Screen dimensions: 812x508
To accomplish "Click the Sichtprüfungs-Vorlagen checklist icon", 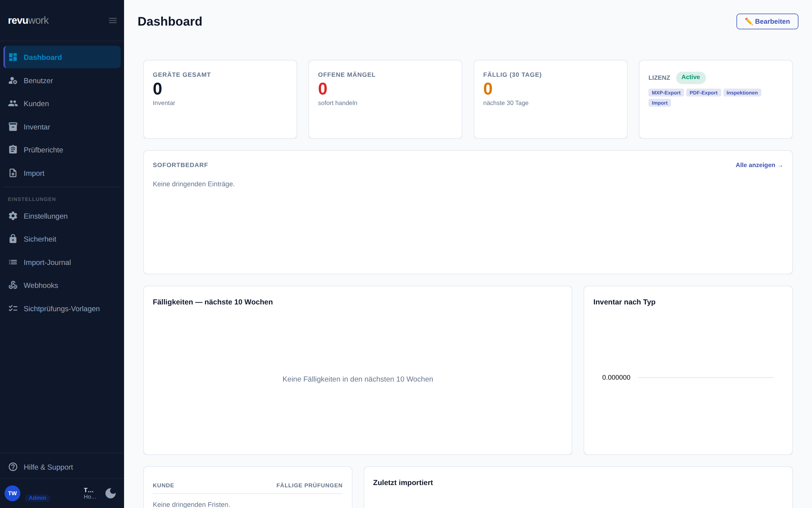I will 13,309.
